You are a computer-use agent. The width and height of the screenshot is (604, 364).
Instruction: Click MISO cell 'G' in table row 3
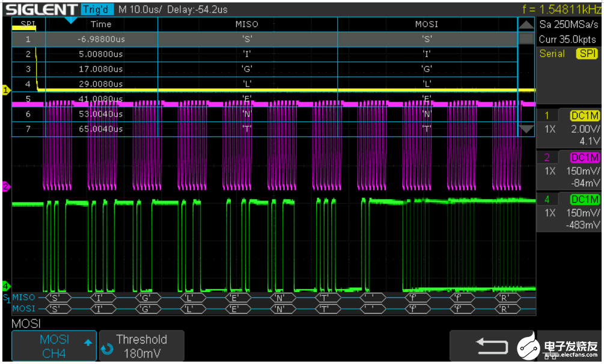(247, 69)
